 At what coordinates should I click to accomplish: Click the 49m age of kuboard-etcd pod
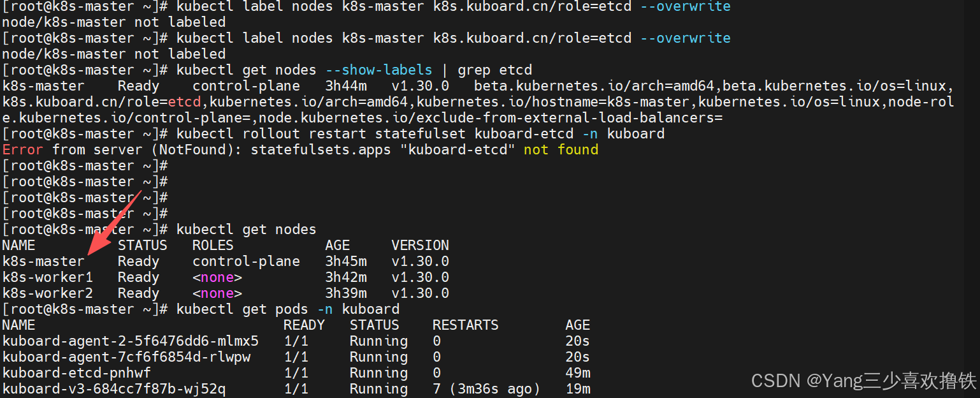(578, 373)
